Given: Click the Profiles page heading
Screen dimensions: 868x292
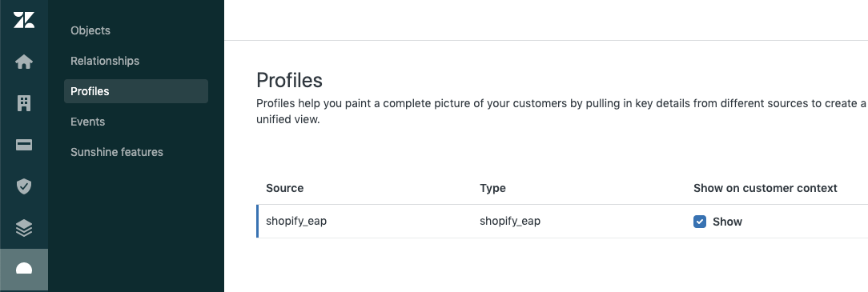Looking at the screenshot, I should [x=290, y=80].
